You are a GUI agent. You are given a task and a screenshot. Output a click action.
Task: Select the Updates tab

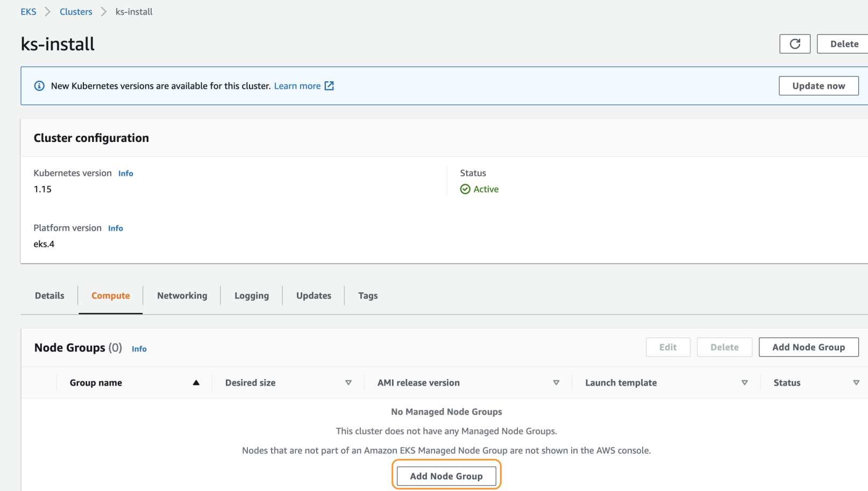[314, 296]
